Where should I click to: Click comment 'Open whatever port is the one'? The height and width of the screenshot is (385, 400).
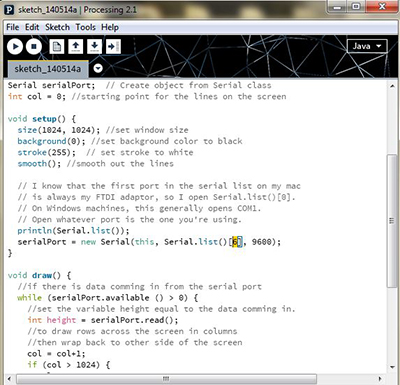[129, 220]
